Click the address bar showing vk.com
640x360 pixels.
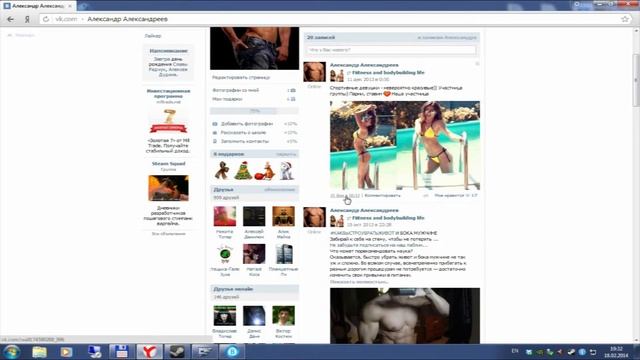coord(335,19)
